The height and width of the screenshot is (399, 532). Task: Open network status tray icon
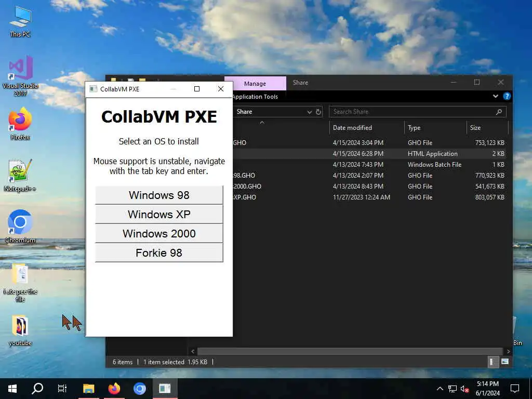[x=453, y=389]
